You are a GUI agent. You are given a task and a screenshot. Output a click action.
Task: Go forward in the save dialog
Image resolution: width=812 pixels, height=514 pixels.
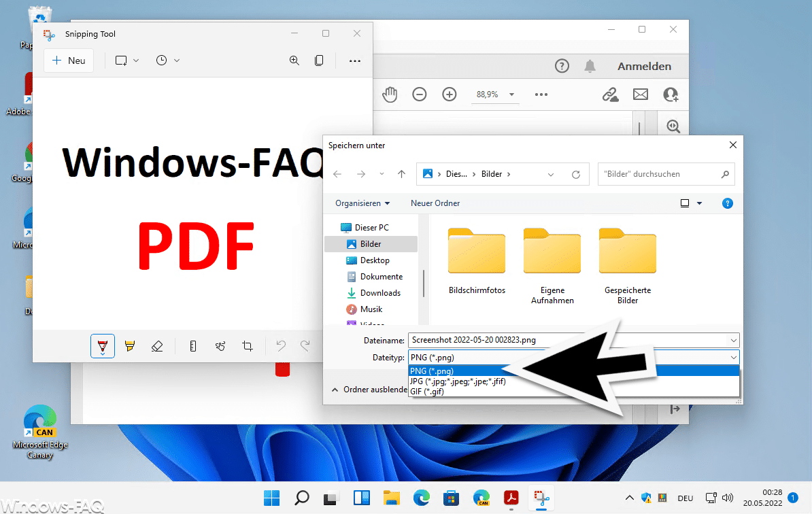tap(361, 174)
